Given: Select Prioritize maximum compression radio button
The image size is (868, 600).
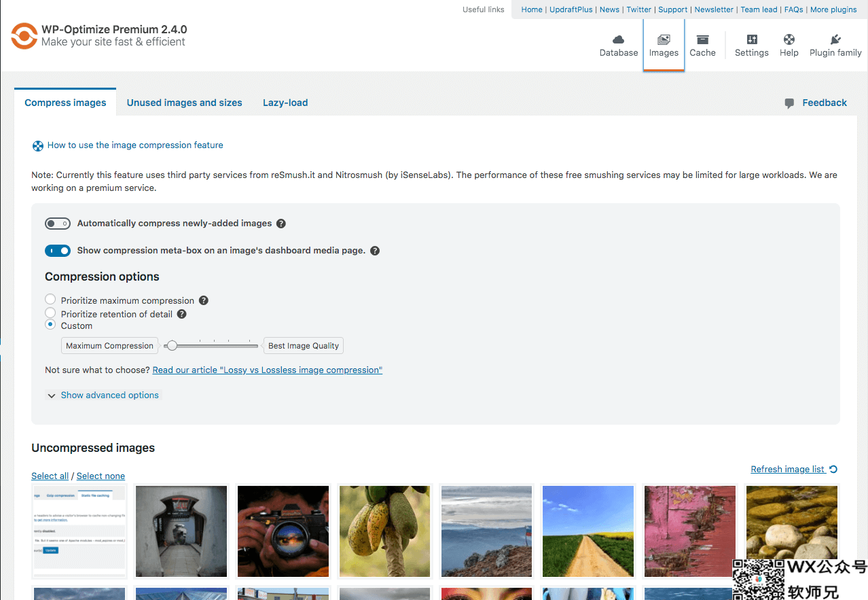Looking at the screenshot, I should point(50,300).
